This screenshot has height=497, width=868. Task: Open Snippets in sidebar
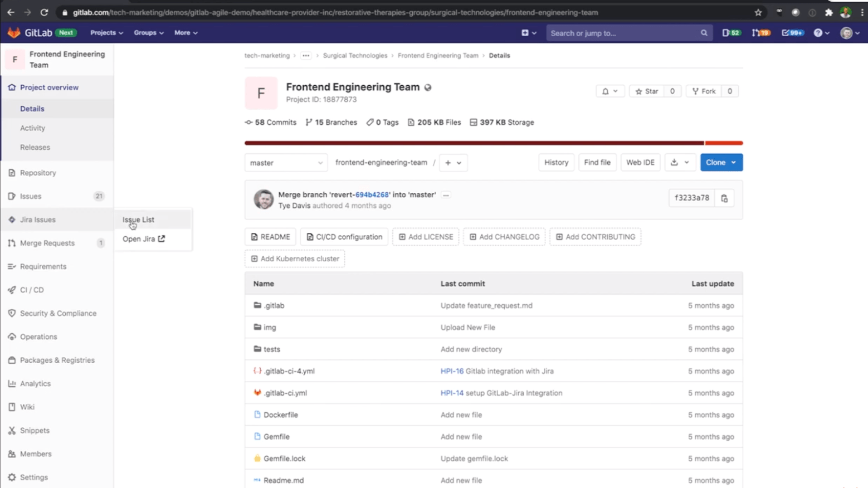(57, 430)
